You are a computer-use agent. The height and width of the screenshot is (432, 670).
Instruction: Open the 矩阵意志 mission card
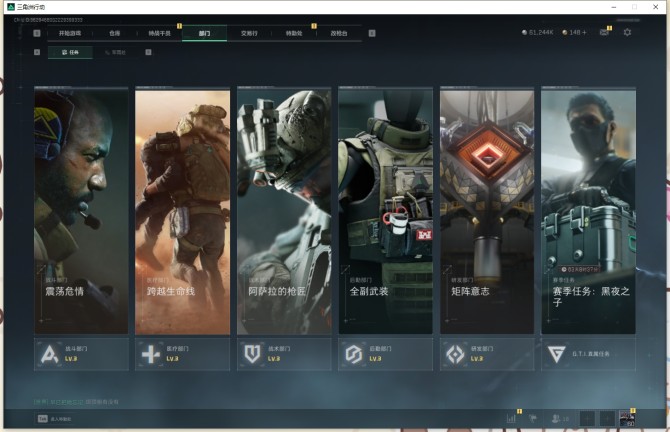point(487,211)
